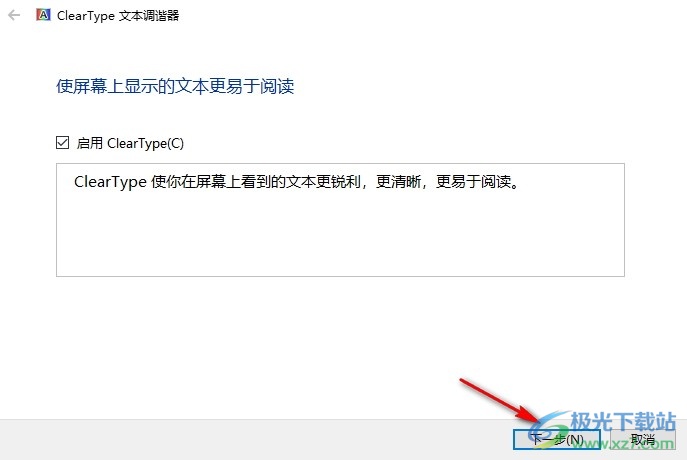Click the ClearType 文本调谐器 window title
This screenshot has height=460, width=687.
tap(118, 16)
